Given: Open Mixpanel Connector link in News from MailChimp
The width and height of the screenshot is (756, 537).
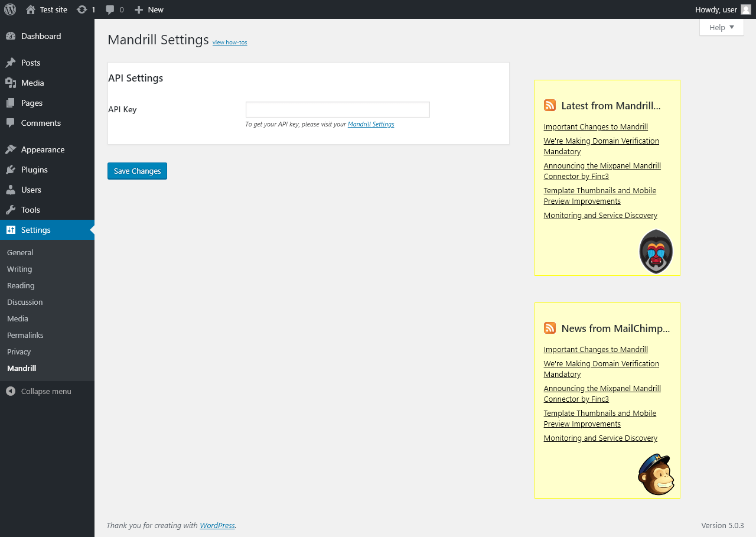Looking at the screenshot, I should (x=602, y=393).
